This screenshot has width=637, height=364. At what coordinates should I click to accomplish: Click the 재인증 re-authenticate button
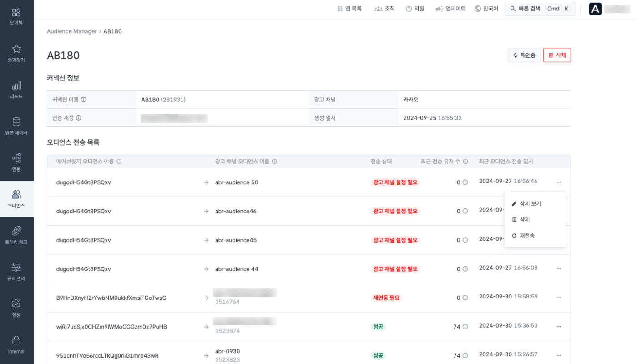524,55
